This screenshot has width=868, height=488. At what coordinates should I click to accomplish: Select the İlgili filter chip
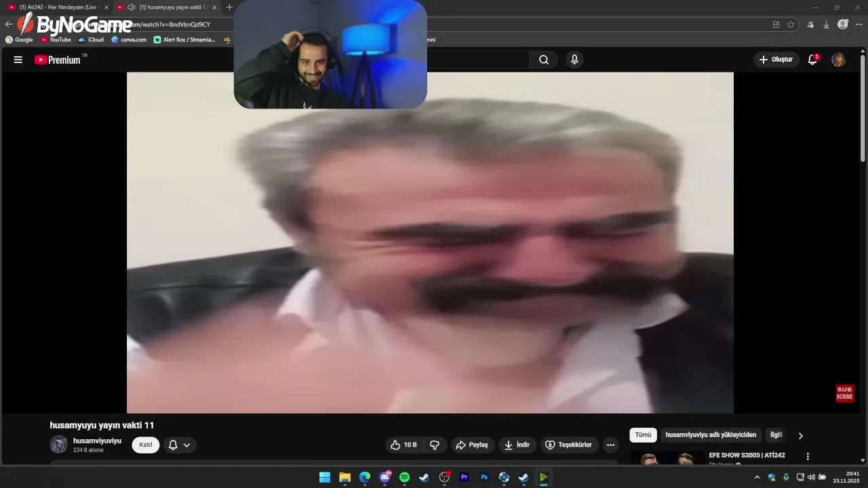point(776,435)
